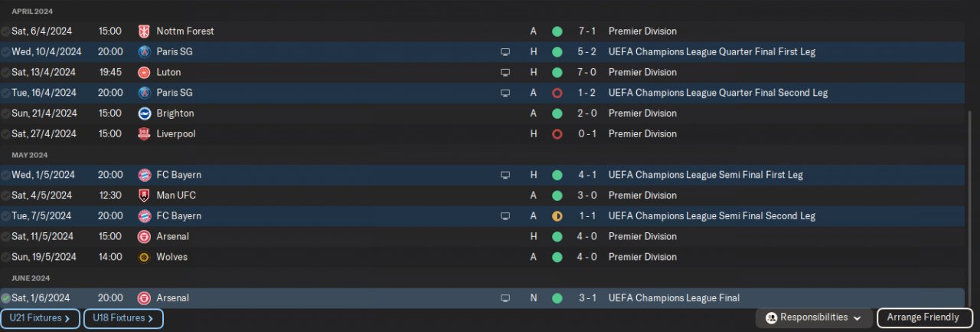
Task: Expand U18 Fixtures list
Action: tap(122, 318)
